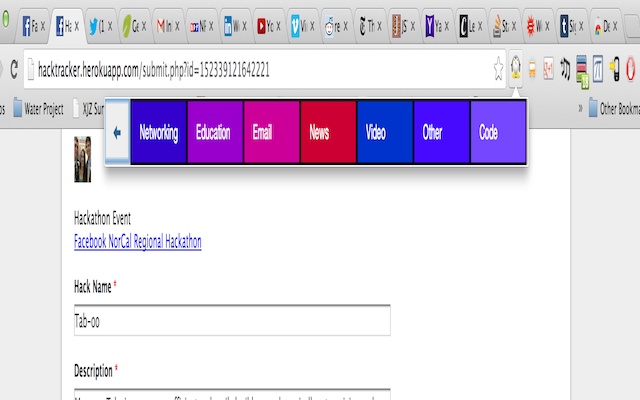Choose the News category
This screenshot has width=640, height=400.
[x=329, y=132]
